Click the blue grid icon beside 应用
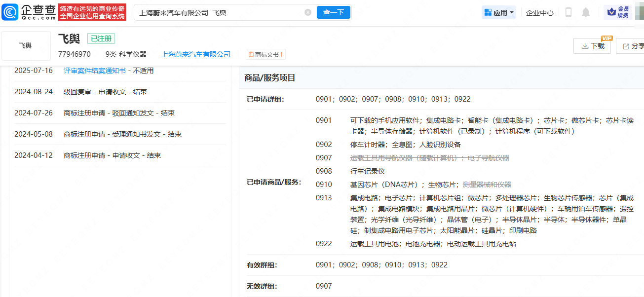The height and width of the screenshot is (297, 644). (x=488, y=12)
